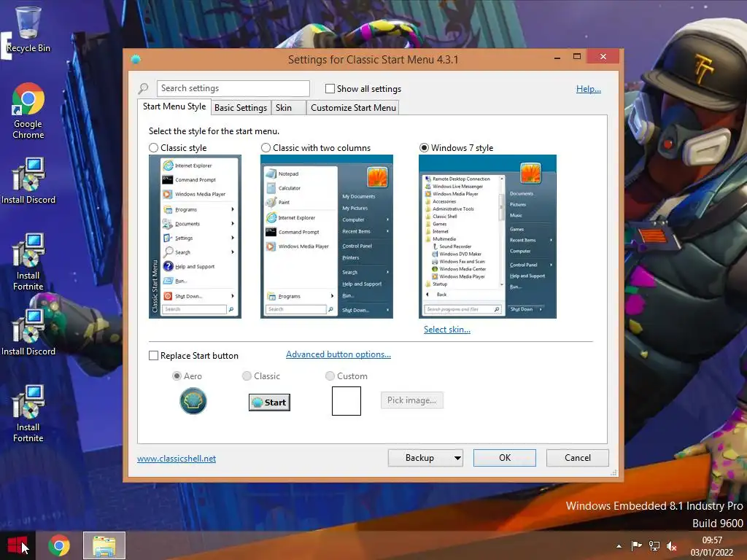Select Classic with two columns option
The image size is (747, 560).
pos(266,147)
